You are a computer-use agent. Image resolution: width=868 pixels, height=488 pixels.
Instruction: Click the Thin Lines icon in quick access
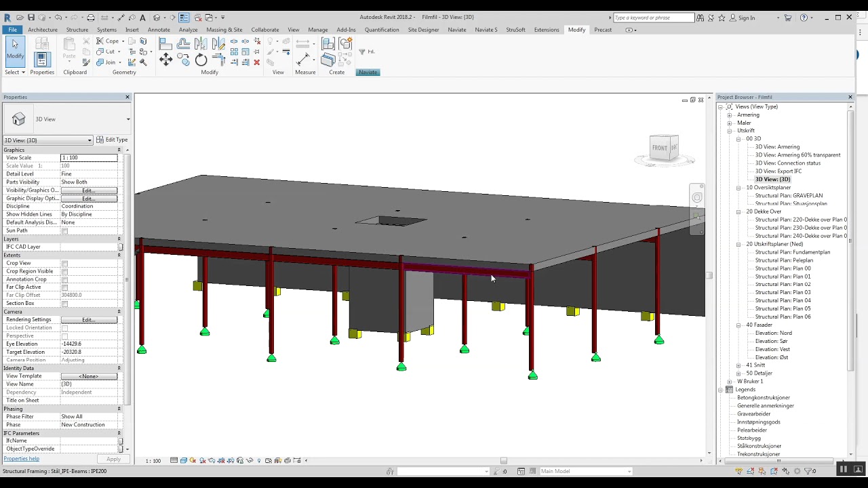tap(184, 18)
